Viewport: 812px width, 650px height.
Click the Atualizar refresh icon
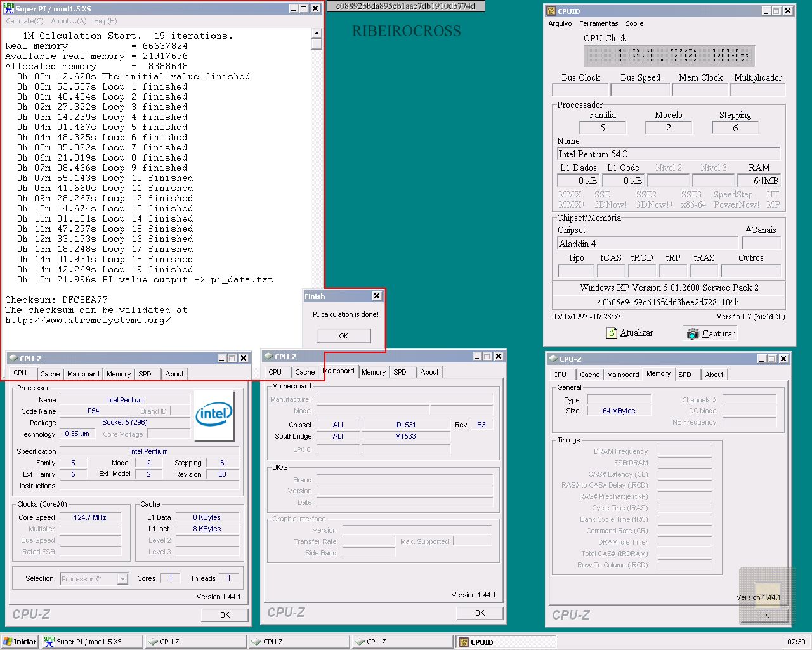(x=612, y=333)
